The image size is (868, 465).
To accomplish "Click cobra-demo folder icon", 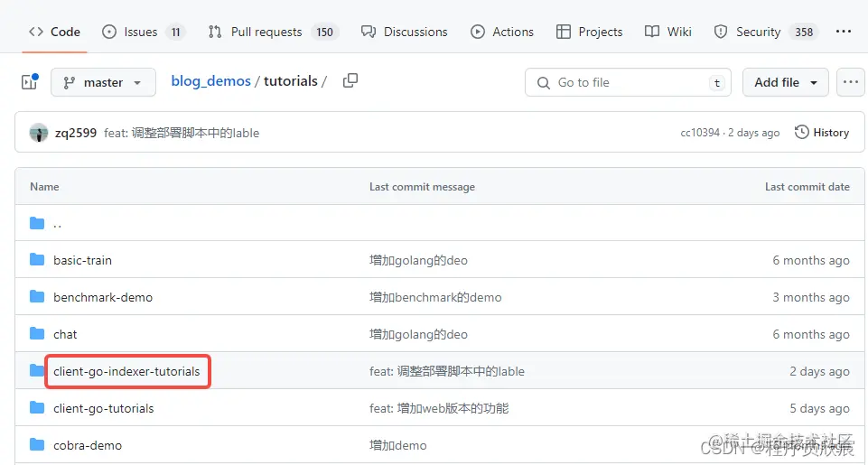I will 37,445.
